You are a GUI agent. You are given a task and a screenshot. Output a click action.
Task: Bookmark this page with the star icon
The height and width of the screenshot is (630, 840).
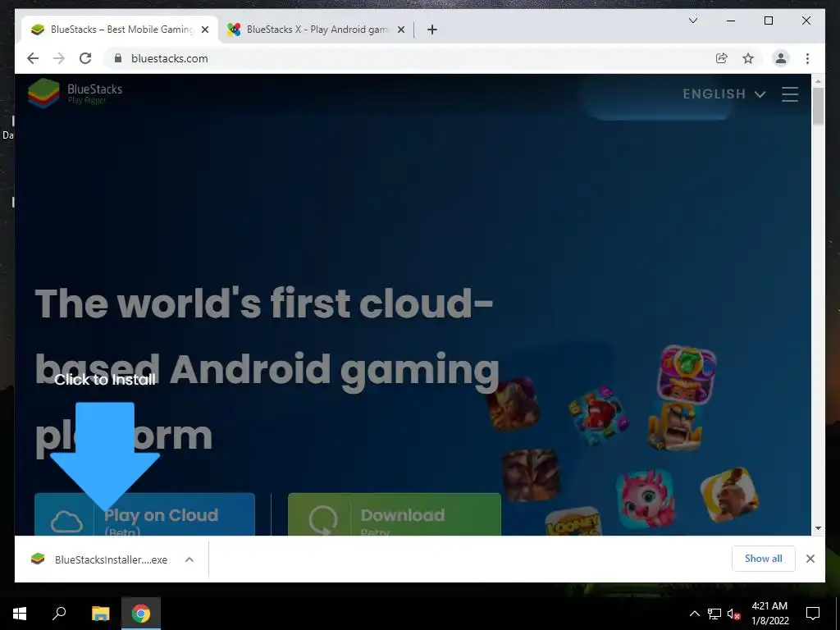748,58
